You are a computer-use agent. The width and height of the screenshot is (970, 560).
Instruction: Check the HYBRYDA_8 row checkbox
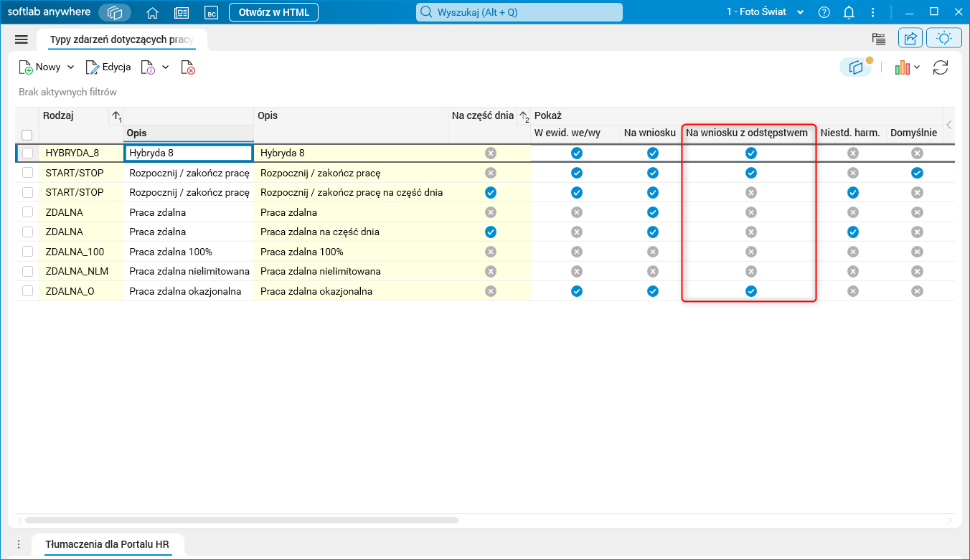[27, 153]
